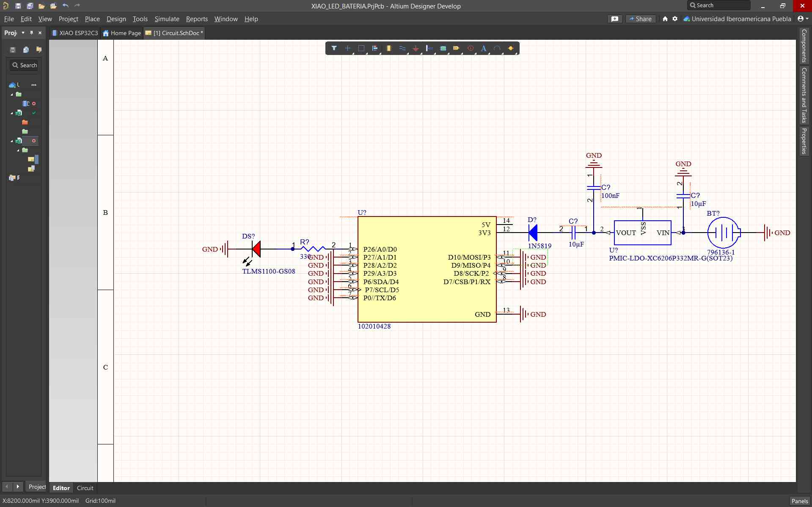Place a GND power port from the toolbar
Viewport: 812px width, 507px height.
coord(416,48)
